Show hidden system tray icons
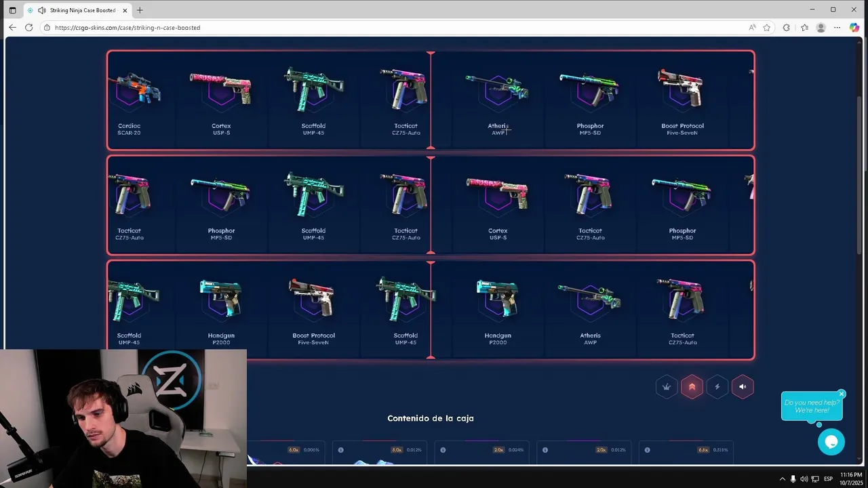Viewport: 868px width, 488px height. click(782, 479)
